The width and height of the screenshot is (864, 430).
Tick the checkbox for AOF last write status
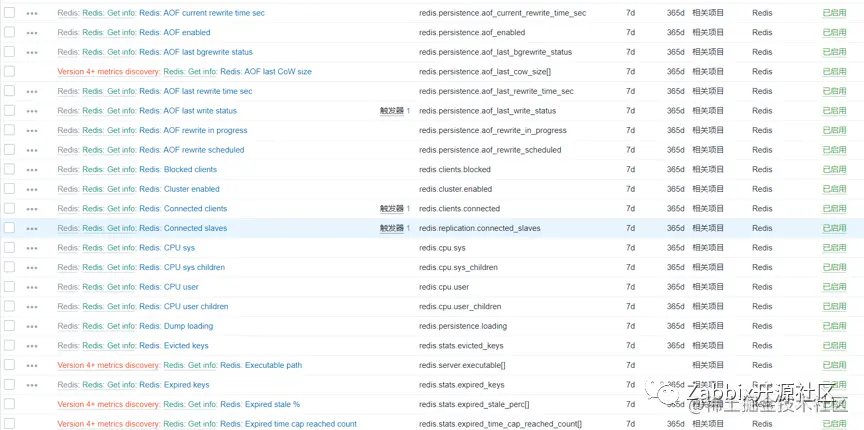click(x=9, y=110)
